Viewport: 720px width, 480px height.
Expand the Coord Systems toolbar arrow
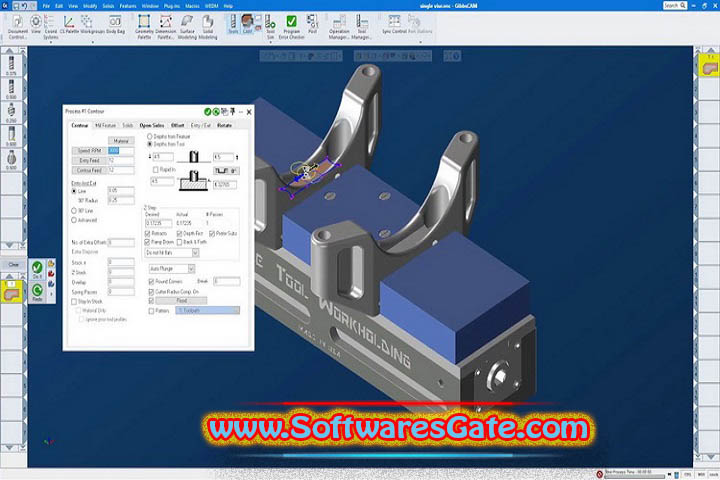[x=51, y=42]
